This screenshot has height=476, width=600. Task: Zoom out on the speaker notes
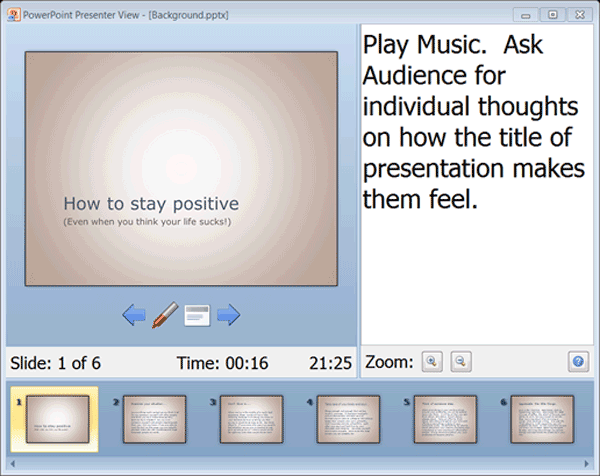click(461, 362)
